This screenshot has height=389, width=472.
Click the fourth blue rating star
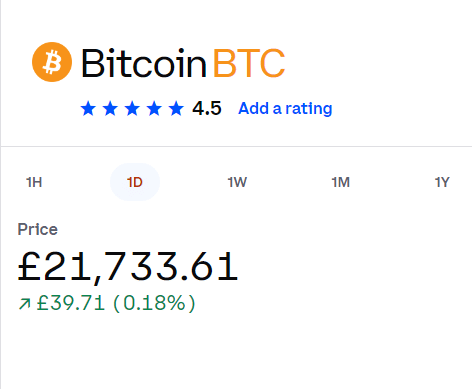(x=154, y=109)
